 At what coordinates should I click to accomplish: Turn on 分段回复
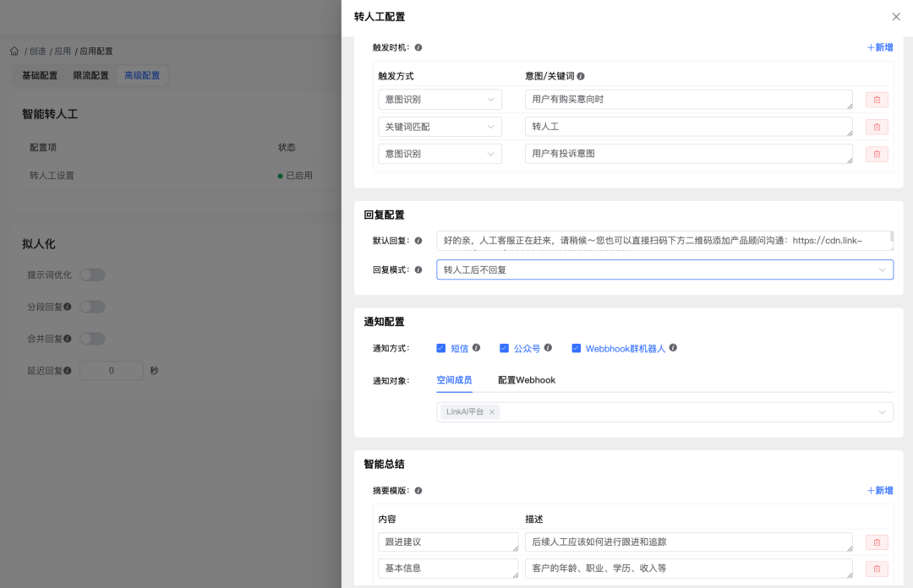click(x=94, y=308)
